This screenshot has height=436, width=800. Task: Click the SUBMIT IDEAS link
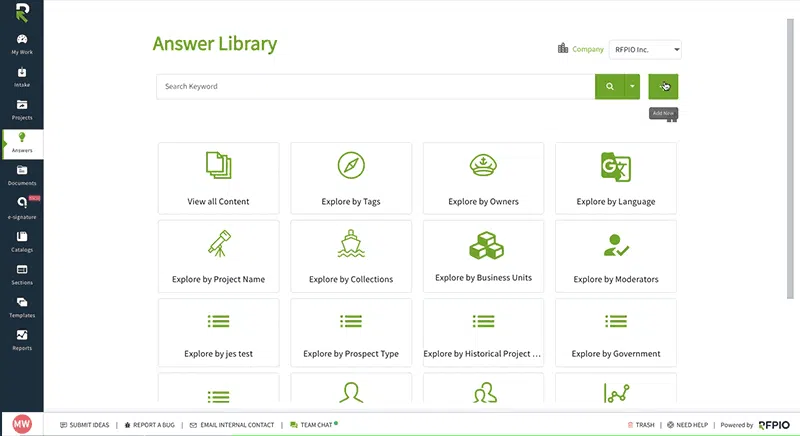click(85, 425)
